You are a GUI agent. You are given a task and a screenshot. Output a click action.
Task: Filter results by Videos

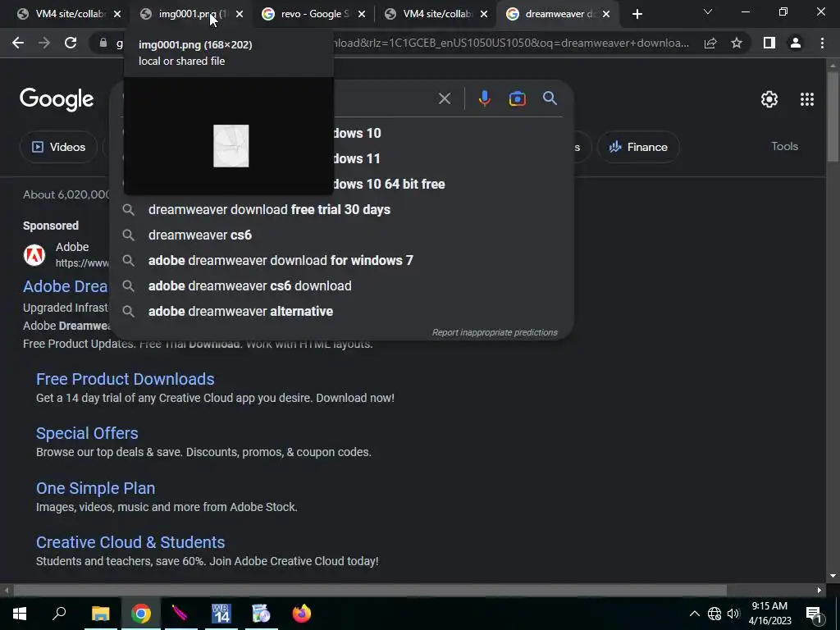click(x=58, y=147)
